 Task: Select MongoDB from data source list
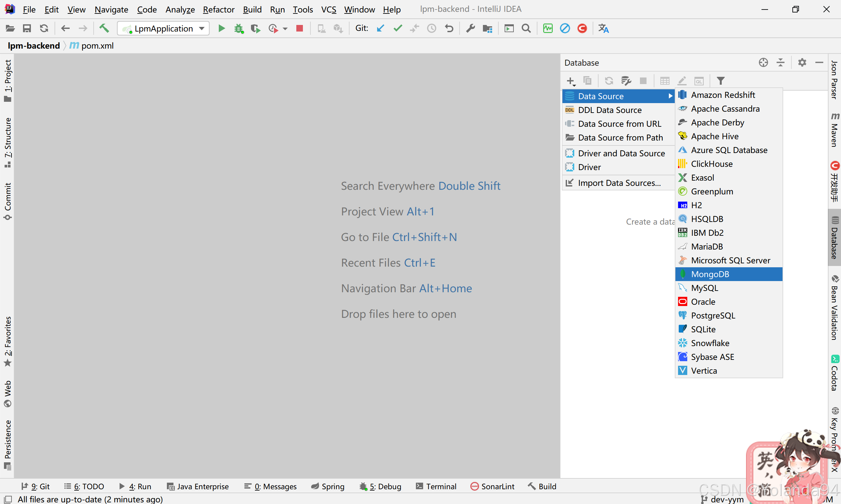coord(710,274)
